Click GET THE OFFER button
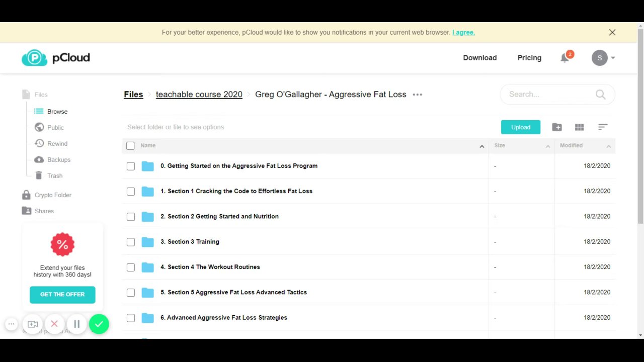Image resolution: width=644 pixels, height=362 pixels. click(62, 295)
